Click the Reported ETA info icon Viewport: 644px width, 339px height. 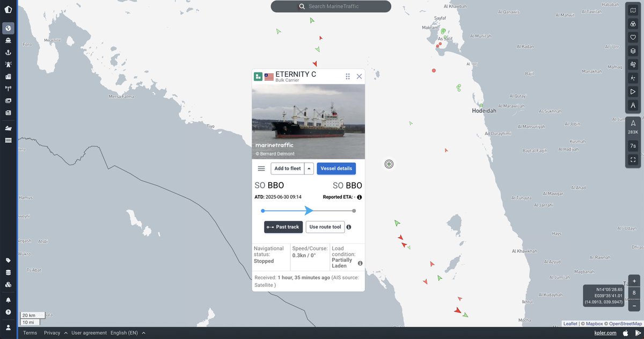tap(360, 197)
